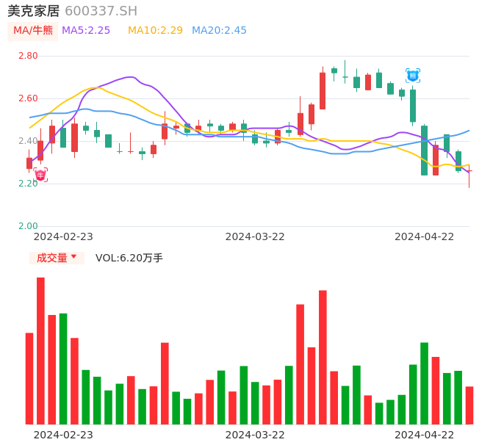
Task: Click the 2024-04-22 date label under volume chart
Action: tap(425, 435)
